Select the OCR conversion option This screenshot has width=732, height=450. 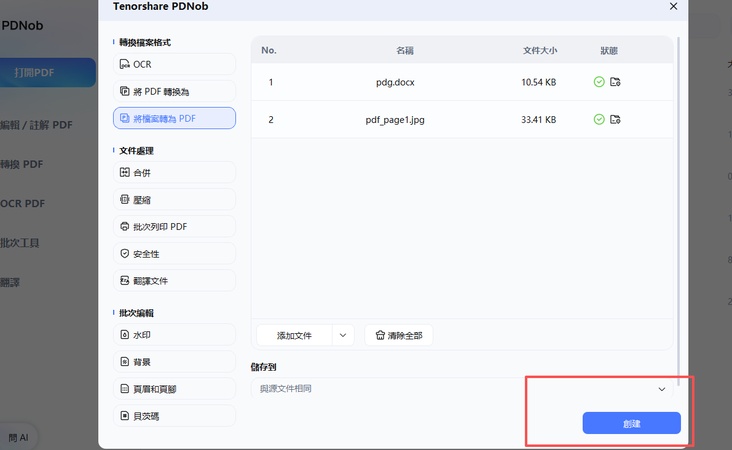pos(174,64)
